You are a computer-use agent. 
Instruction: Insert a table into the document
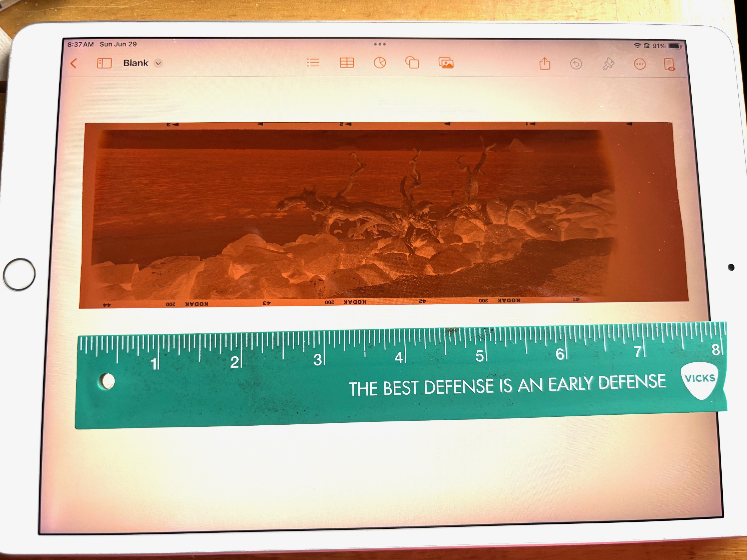tap(347, 63)
